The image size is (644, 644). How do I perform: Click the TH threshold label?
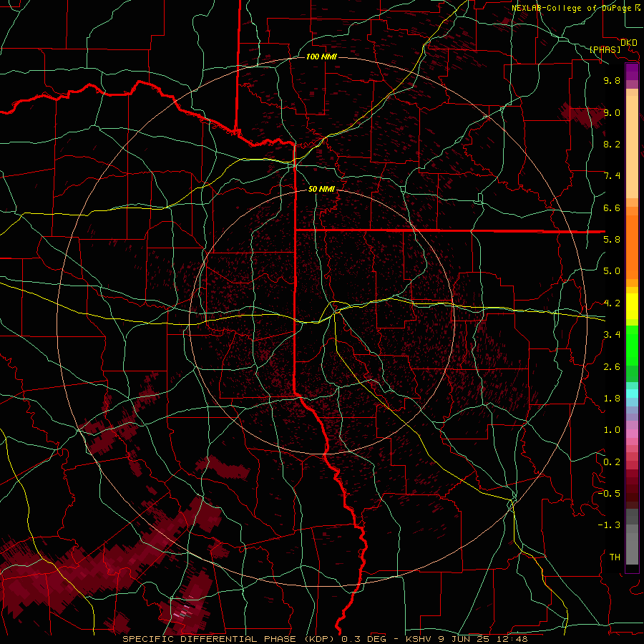click(615, 557)
